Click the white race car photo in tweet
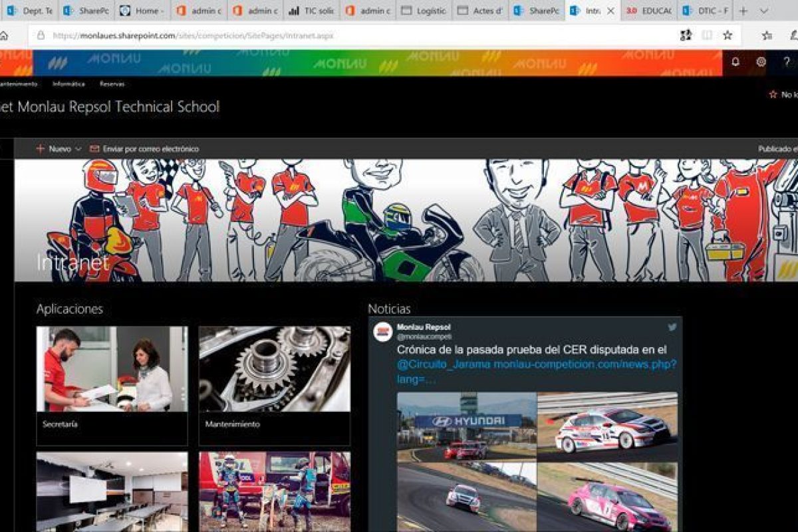This screenshot has width=798, height=532. tap(608, 426)
